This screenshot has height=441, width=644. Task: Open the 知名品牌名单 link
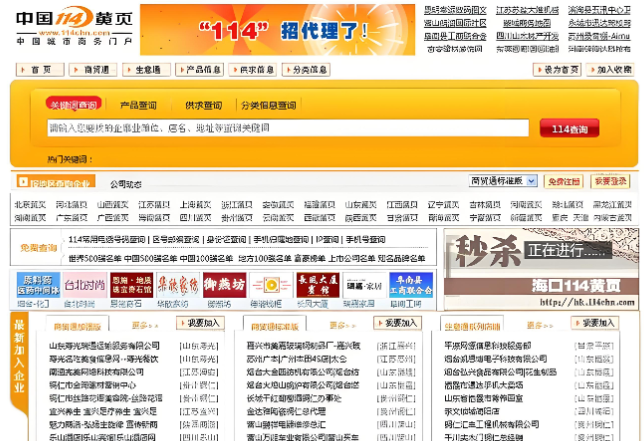401,258
